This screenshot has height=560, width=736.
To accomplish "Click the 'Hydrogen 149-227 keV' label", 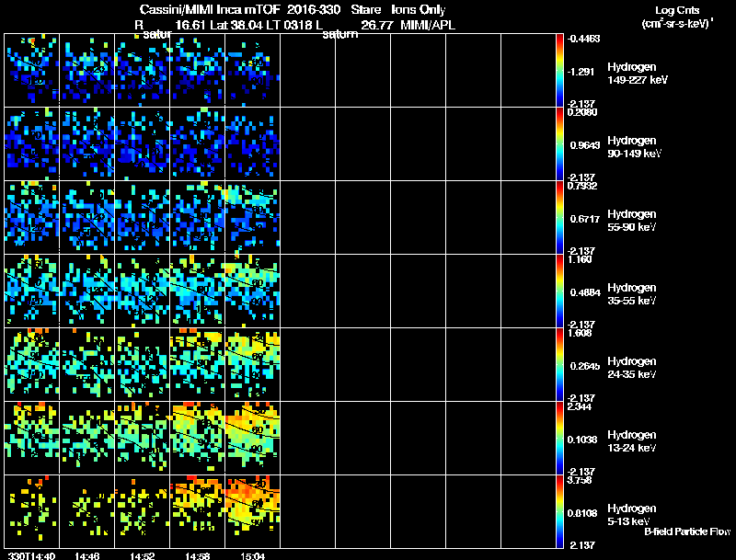I will point(638,74).
